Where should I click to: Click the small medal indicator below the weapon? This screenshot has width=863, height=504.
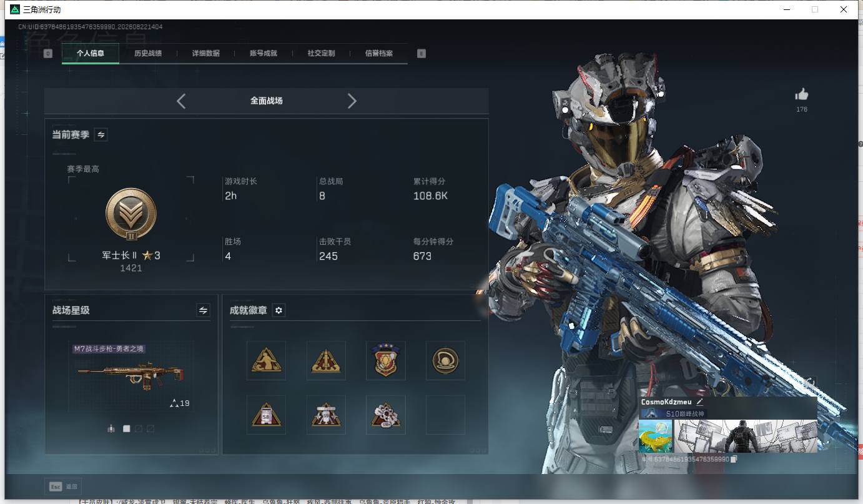(x=111, y=428)
